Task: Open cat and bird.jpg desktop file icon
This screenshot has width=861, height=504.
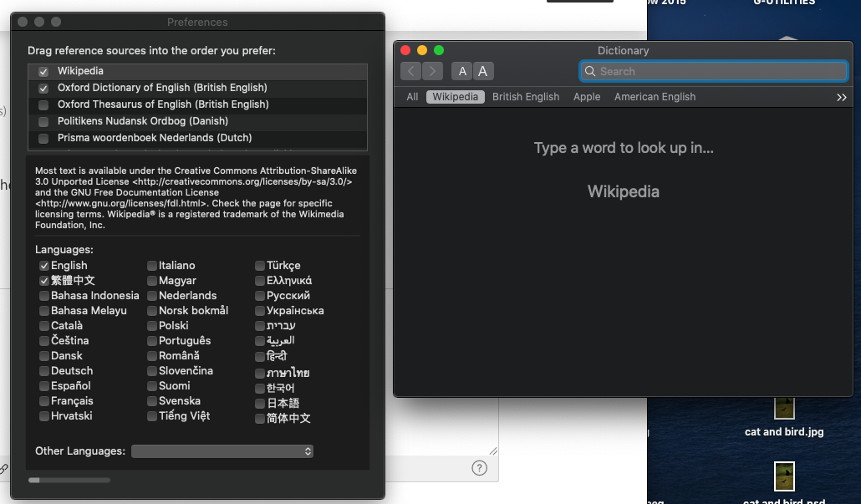Action: point(784,407)
